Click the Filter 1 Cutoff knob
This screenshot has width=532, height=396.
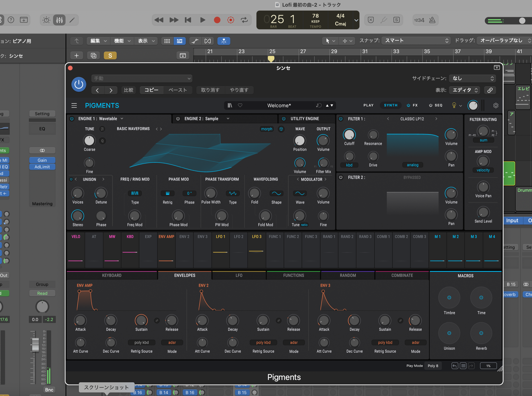pyautogui.click(x=349, y=135)
